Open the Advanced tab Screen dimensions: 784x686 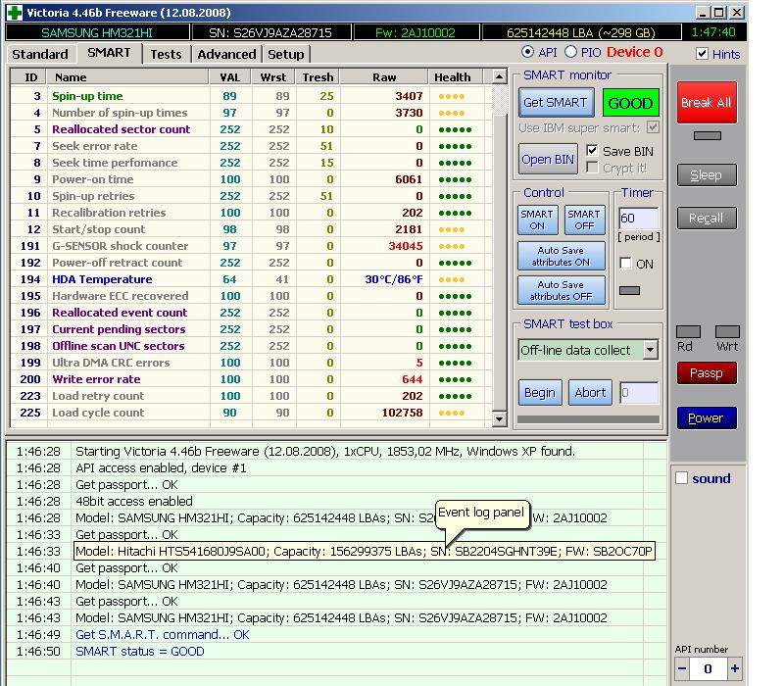click(226, 54)
